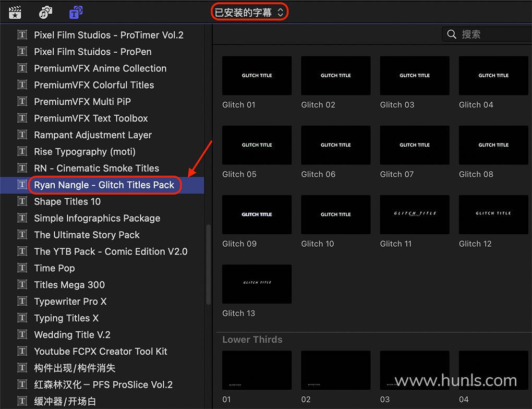Click the T icon beside Rampant Adjustment Layer

(22, 135)
